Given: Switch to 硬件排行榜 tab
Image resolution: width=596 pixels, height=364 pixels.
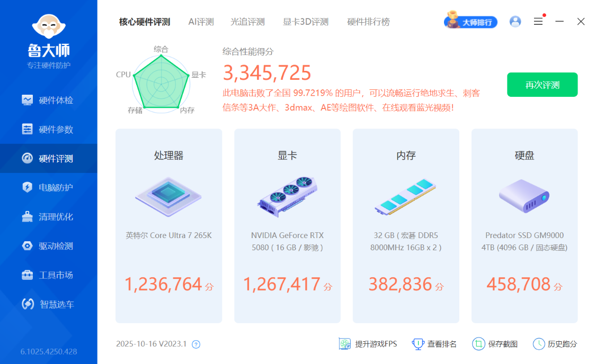Looking at the screenshot, I should 368,22.
